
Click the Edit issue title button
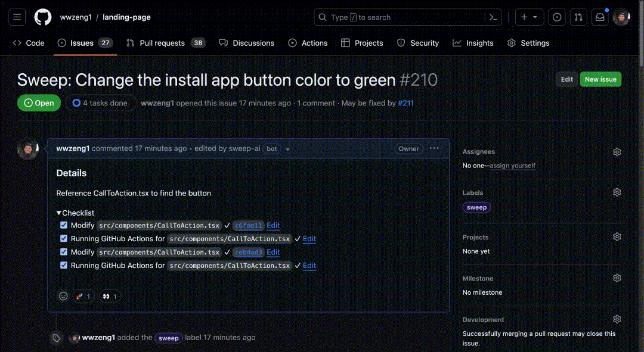tap(567, 79)
